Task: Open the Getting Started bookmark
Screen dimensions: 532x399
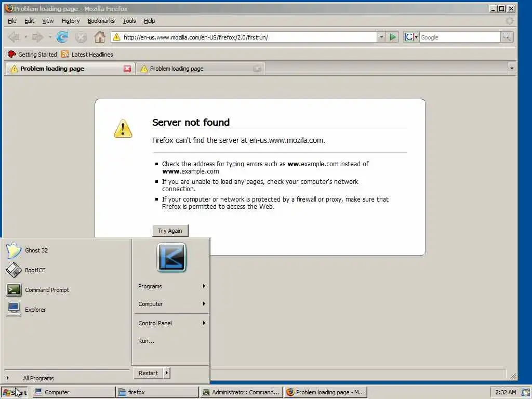Action: (x=32, y=54)
